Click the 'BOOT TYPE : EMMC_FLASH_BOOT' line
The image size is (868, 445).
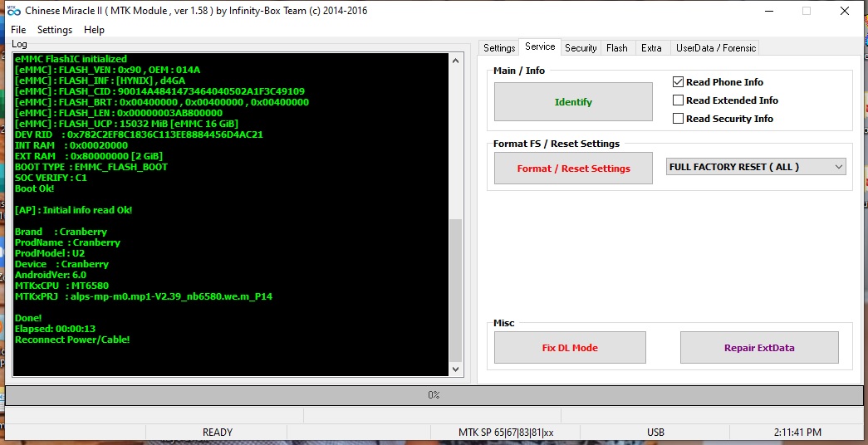pyautogui.click(x=91, y=167)
